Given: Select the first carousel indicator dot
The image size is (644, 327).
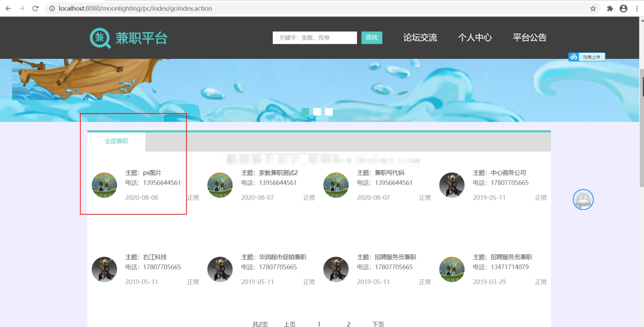Looking at the screenshot, I should click(x=305, y=112).
